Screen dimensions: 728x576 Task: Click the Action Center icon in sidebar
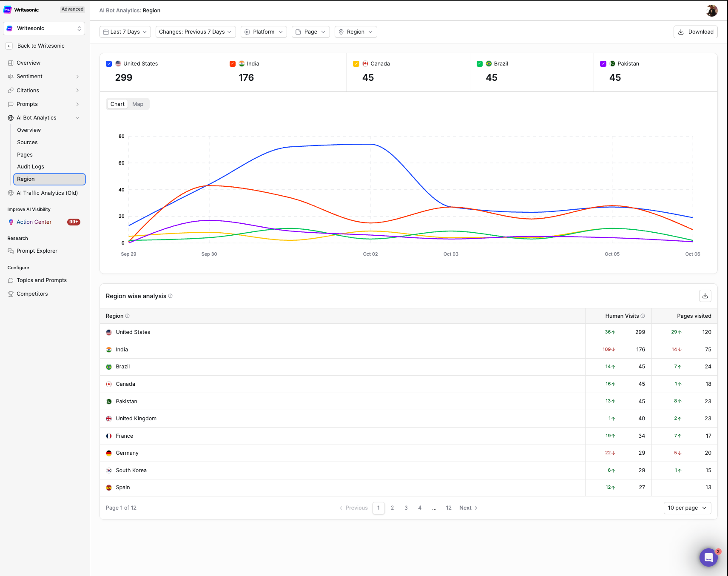click(11, 222)
